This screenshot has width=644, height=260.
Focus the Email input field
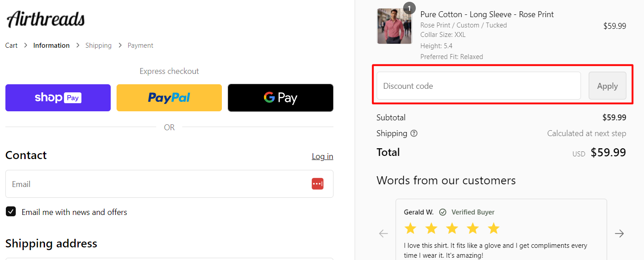[x=169, y=184]
